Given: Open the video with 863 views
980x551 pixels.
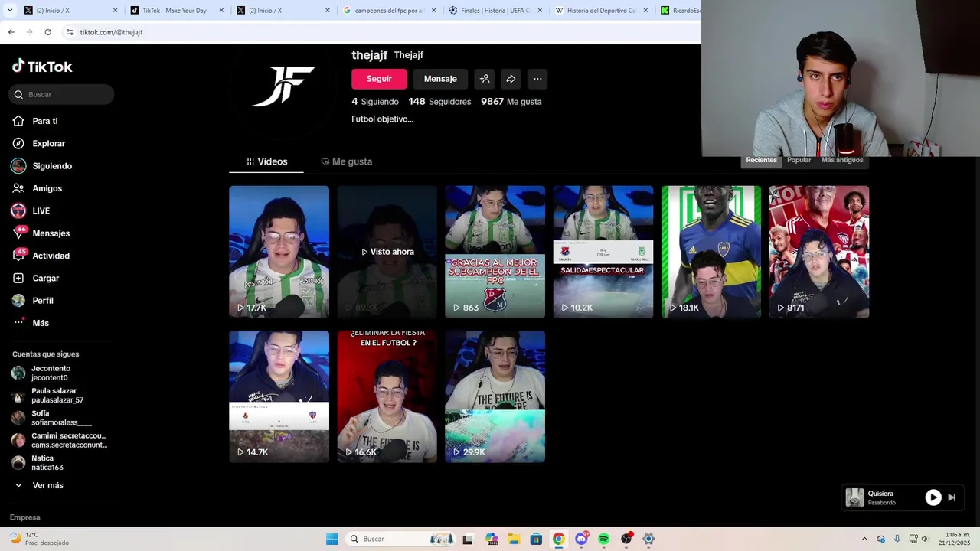Looking at the screenshot, I should pos(495,252).
